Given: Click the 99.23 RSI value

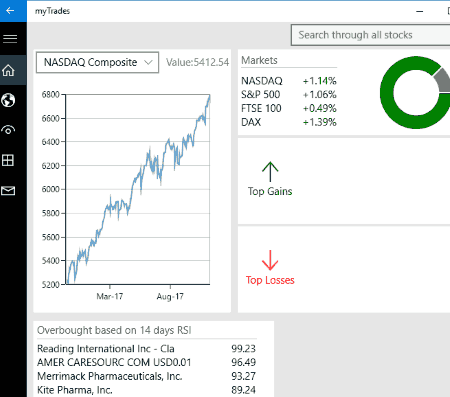Looking at the screenshot, I should [x=243, y=349].
